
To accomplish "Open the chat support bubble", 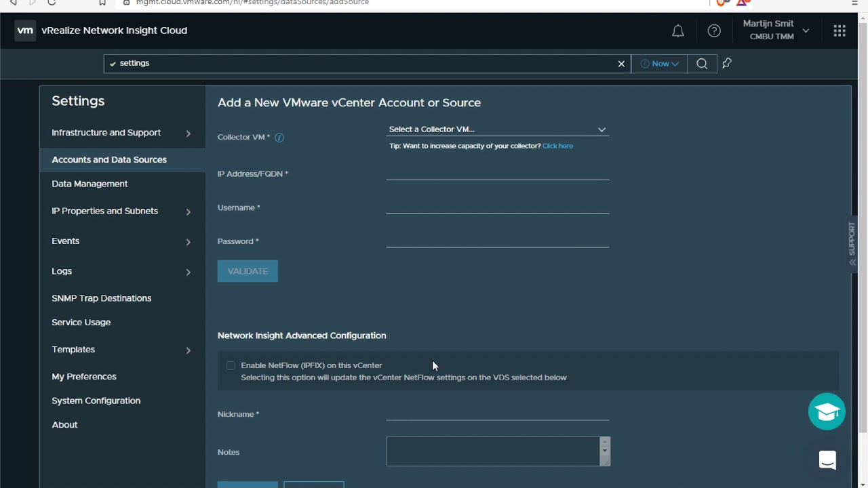I will coord(827,460).
